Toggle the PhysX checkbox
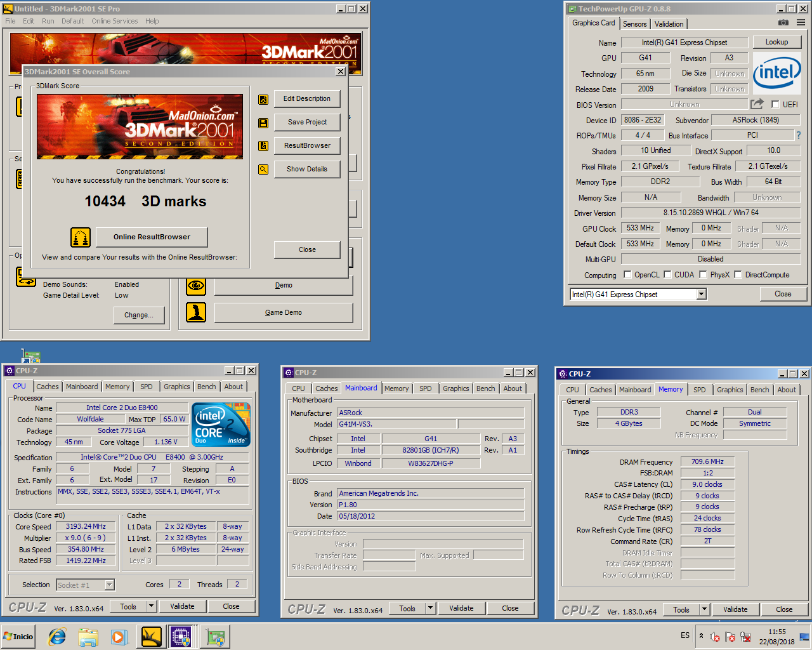 [x=703, y=275]
